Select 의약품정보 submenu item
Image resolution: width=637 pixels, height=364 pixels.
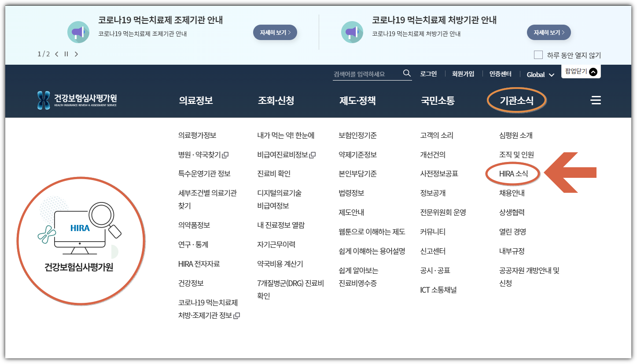pos(194,225)
